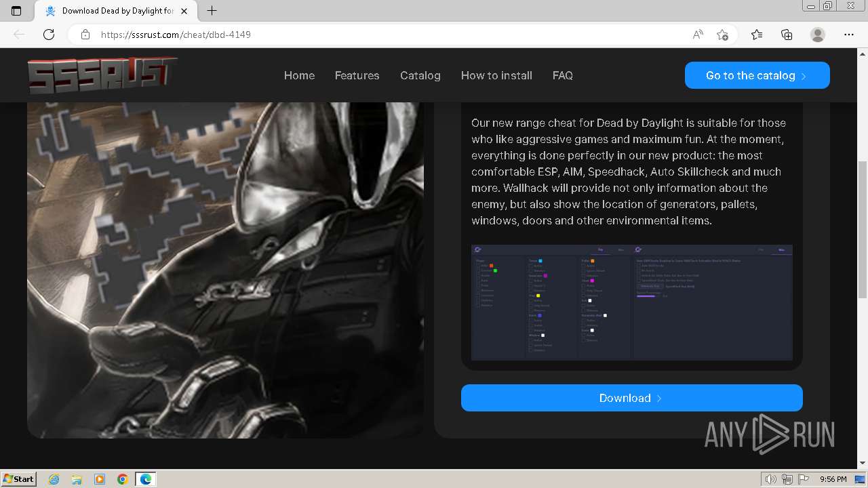Open the Favorites list
868x488 pixels.
[x=757, y=35]
